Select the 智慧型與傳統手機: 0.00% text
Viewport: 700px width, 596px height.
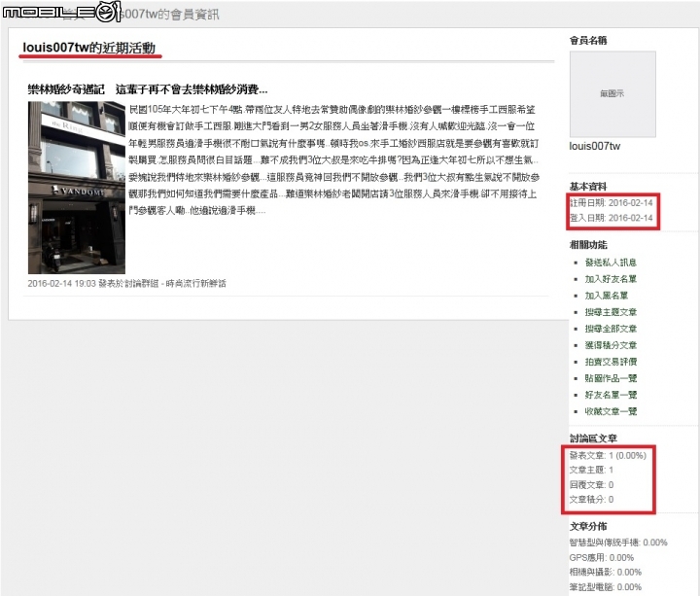click(618, 543)
